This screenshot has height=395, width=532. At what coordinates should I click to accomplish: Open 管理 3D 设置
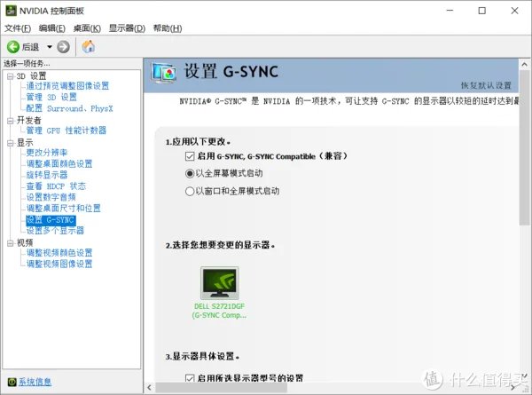(51, 97)
